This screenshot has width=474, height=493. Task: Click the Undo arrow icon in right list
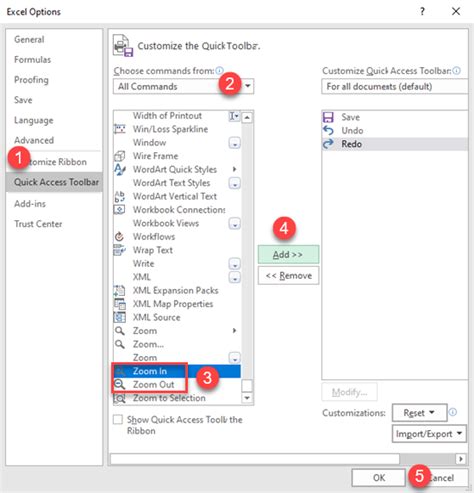coord(328,131)
